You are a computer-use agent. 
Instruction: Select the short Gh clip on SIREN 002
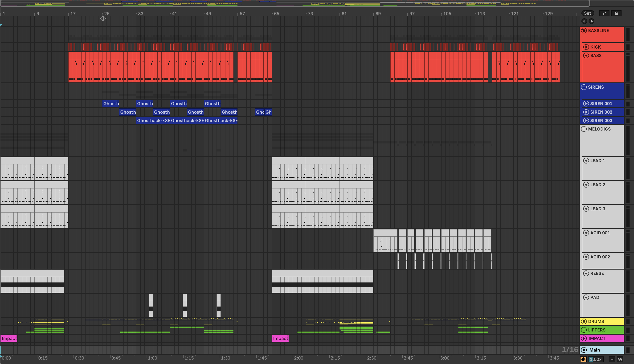tap(268, 112)
